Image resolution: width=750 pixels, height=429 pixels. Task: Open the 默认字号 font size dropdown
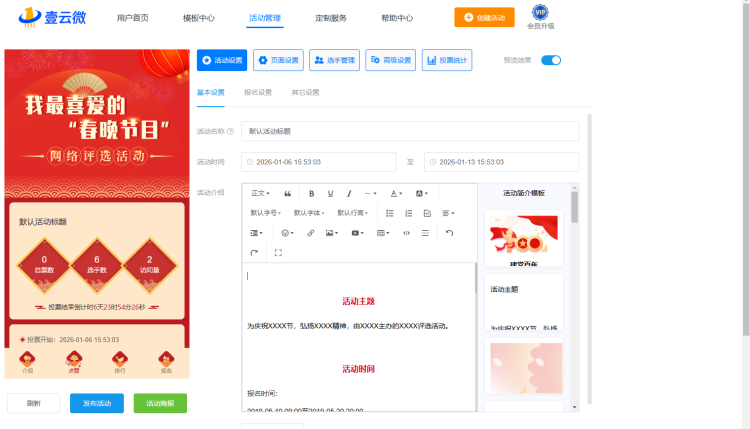pyautogui.click(x=266, y=213)
